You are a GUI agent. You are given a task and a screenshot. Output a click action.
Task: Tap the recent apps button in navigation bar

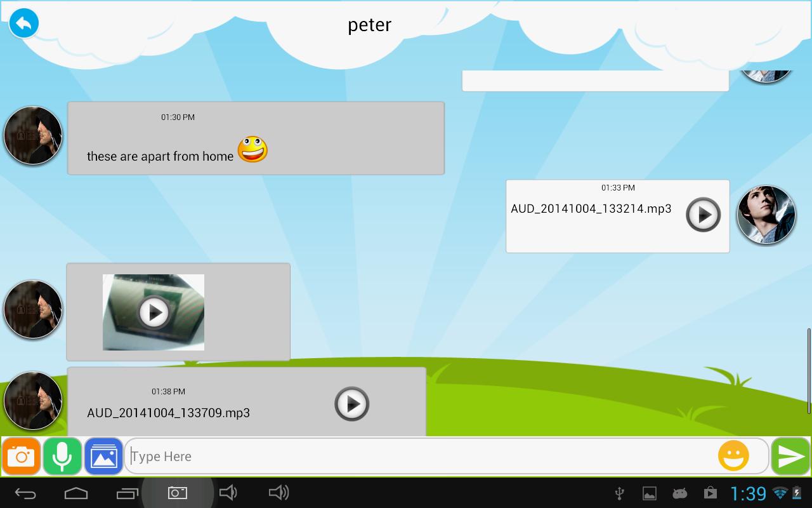[x=126, y=492]
